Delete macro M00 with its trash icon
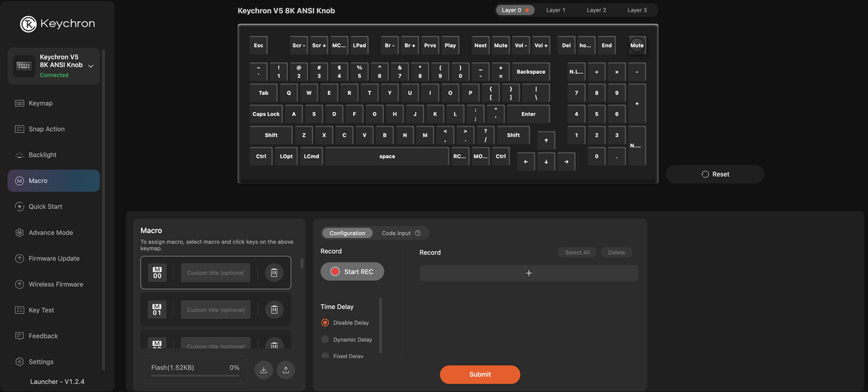The height and width of the screenshot is (392, 868). coord(274,273)
